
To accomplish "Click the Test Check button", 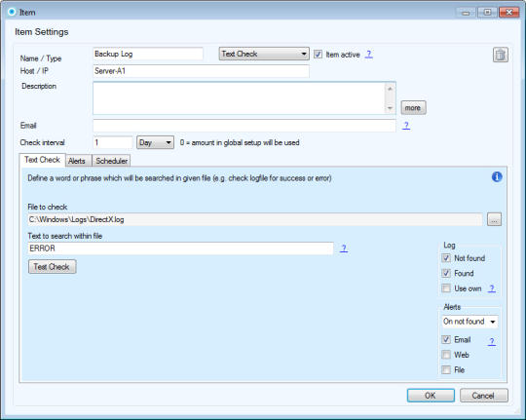I will coord(52,267).
